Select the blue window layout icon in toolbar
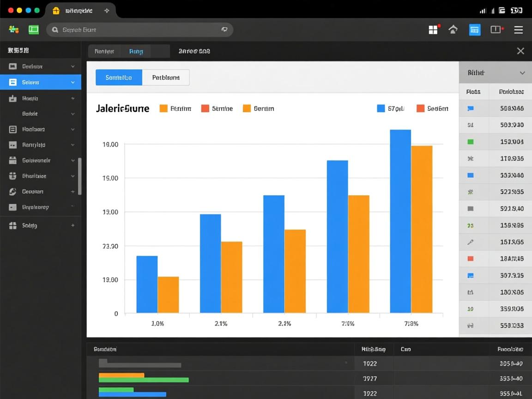532x399 pixels. [x=475, y=30]
